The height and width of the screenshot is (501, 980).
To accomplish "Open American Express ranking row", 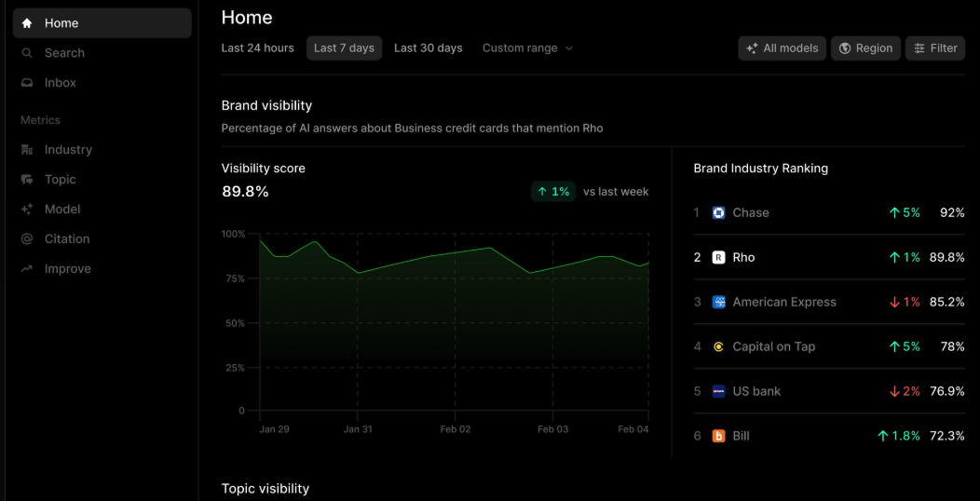I will click(x=828, y=302).
